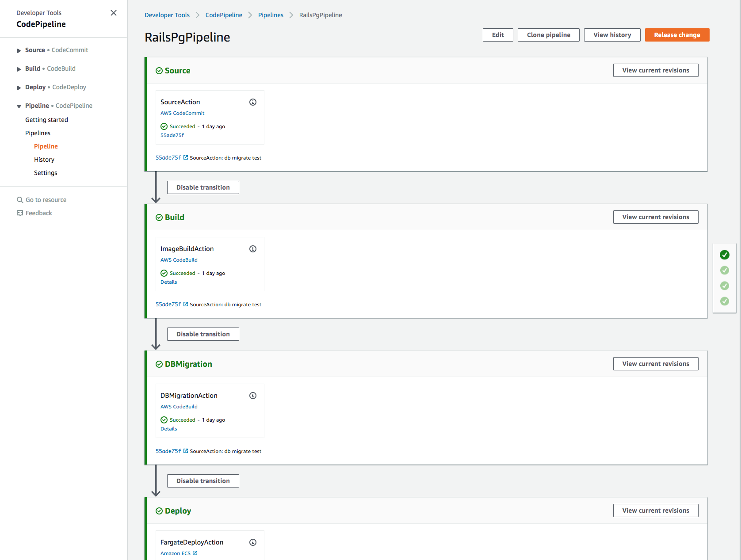Collapse the Pipeline CodePipeline section
741x560 pixels.
19,106
